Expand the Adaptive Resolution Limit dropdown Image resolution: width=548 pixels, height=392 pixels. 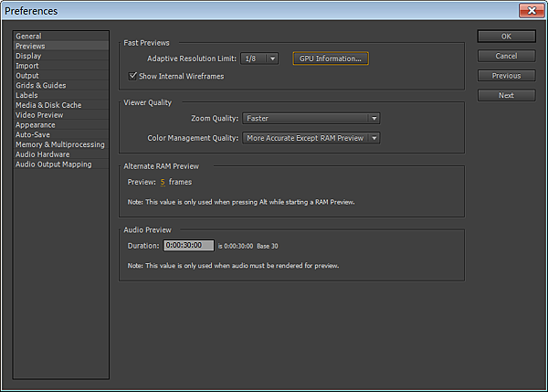pyautogui.click(x=259, y=58)
